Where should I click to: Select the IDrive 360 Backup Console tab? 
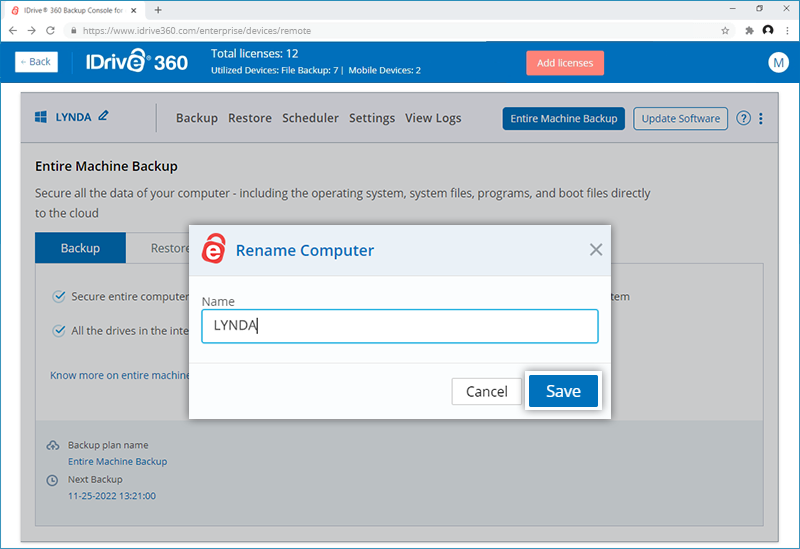73,10
